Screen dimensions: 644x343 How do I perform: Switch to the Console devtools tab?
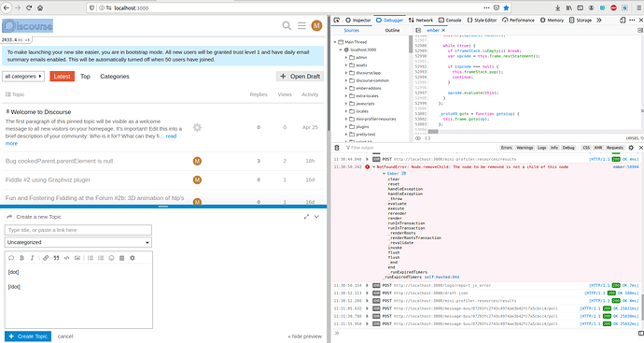coord(450,20)
